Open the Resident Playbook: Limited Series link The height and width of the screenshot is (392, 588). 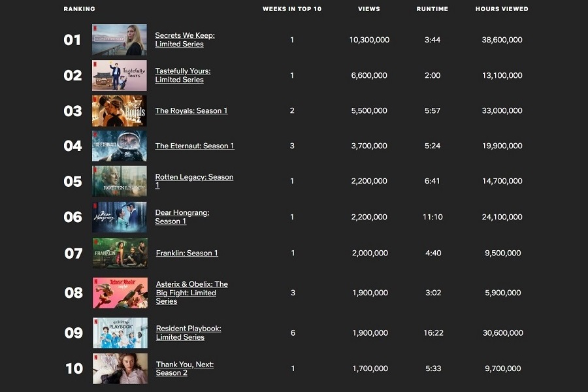pyautogui.click(x=188, y=333)
